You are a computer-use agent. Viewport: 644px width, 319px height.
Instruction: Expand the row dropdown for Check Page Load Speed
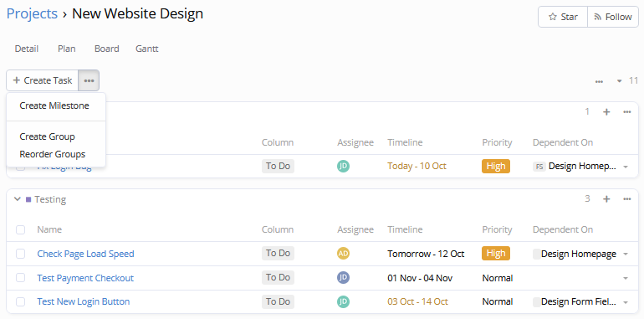(626, 254)
